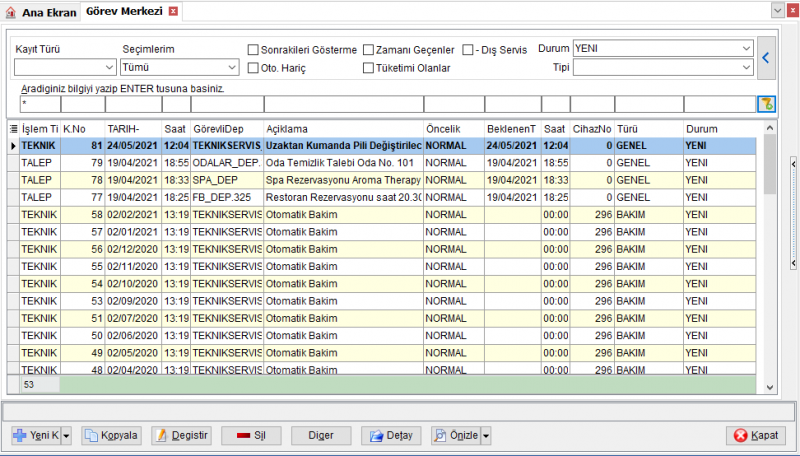
Task: Click SPA_DEP cell
Action: click(x=227, y=181)
